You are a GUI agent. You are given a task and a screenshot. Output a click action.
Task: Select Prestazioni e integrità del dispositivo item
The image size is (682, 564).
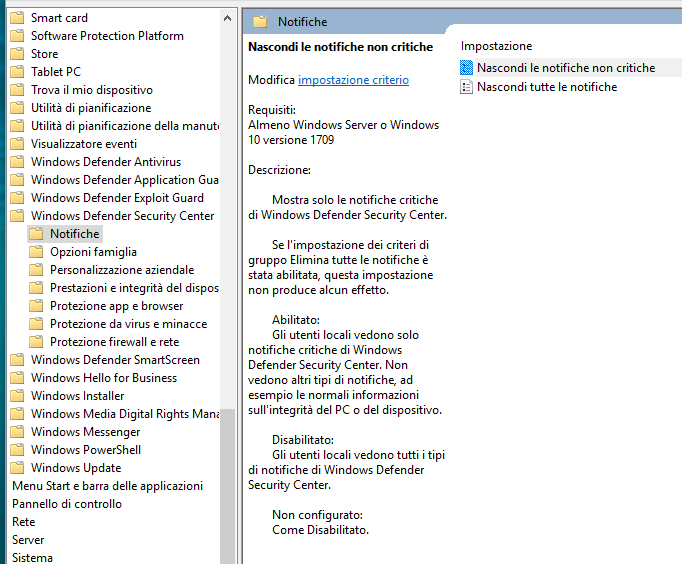pyautogui.click(x=134, y=288)
